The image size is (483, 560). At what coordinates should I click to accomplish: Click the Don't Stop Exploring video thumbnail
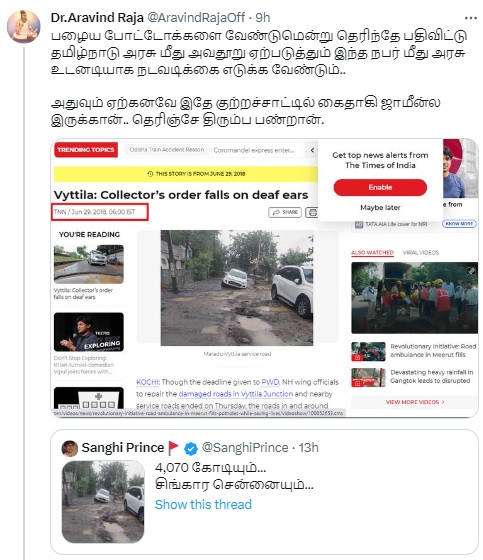(89, 332)
